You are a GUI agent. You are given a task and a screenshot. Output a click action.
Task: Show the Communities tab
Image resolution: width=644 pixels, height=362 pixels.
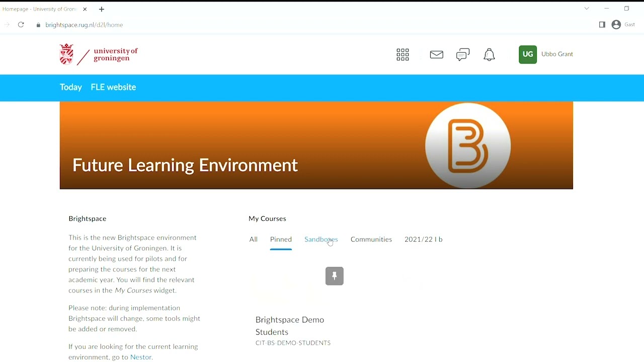click(x=371, y=240)
